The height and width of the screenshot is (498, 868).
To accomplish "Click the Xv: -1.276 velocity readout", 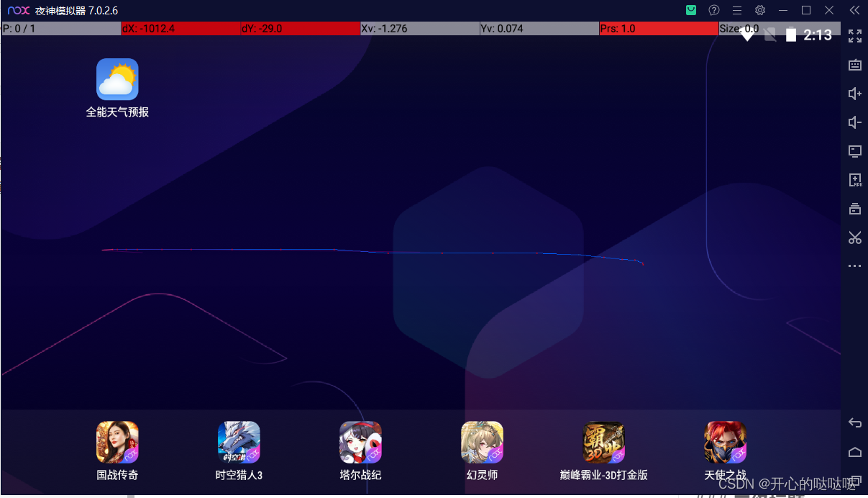I will pos(419,29).
